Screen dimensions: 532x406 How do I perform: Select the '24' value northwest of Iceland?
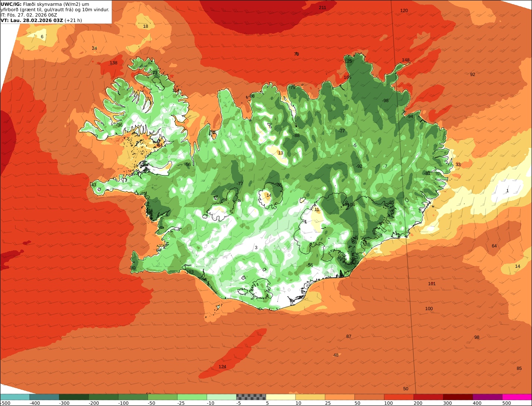pyautogui.click(x=94, y=49)
